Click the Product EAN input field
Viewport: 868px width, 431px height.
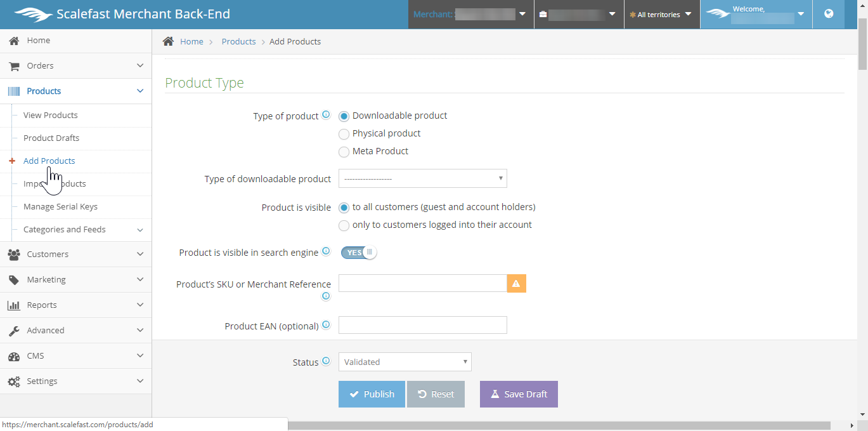[x=422, y=325]
